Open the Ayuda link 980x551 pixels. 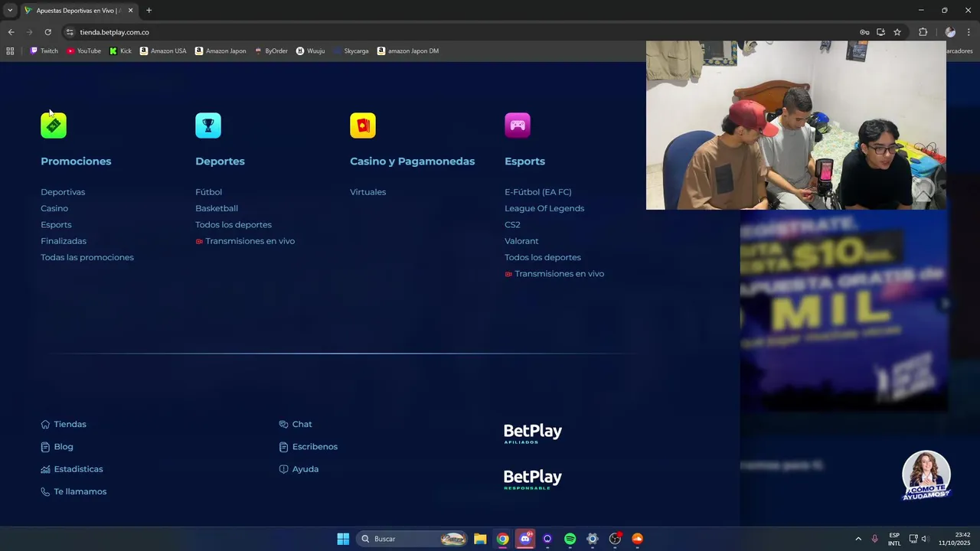click(x=299, y=469)
